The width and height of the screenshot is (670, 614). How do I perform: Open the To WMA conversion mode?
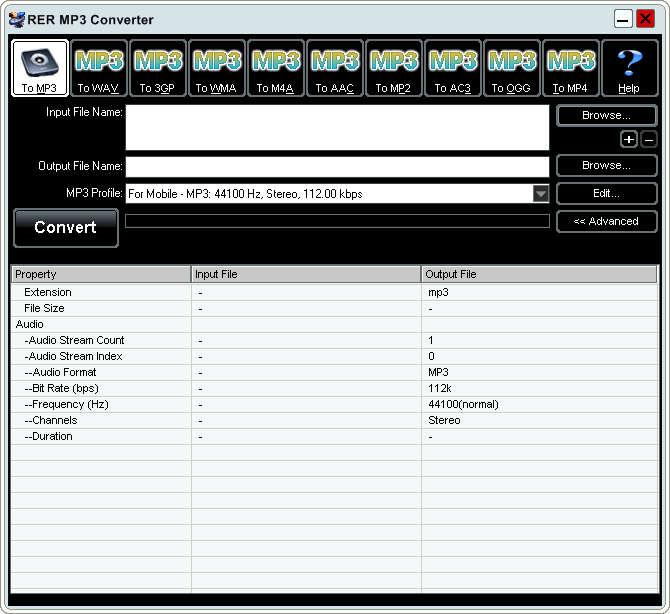coord(217,68)
